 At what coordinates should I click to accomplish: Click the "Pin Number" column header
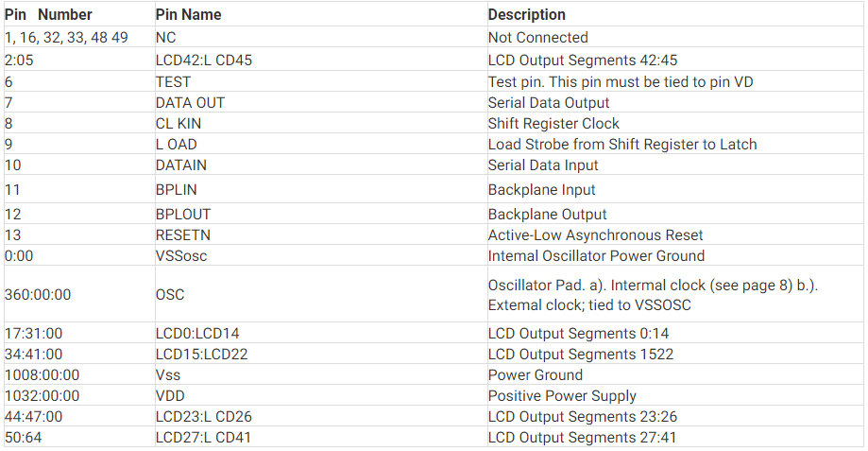(48, 15)
